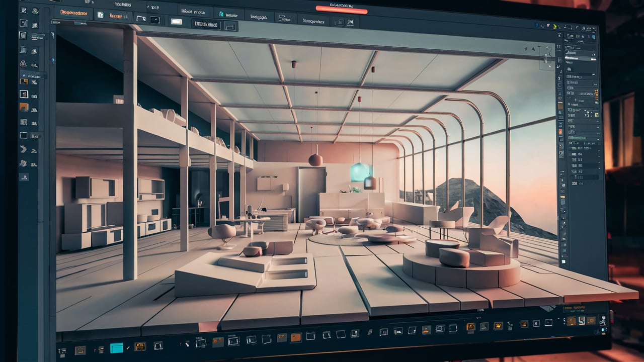Viewport: 644px width, 362px height.
Task: Click the orange framed icon beside the cyan swatch
Action: [x=140, y=346]
